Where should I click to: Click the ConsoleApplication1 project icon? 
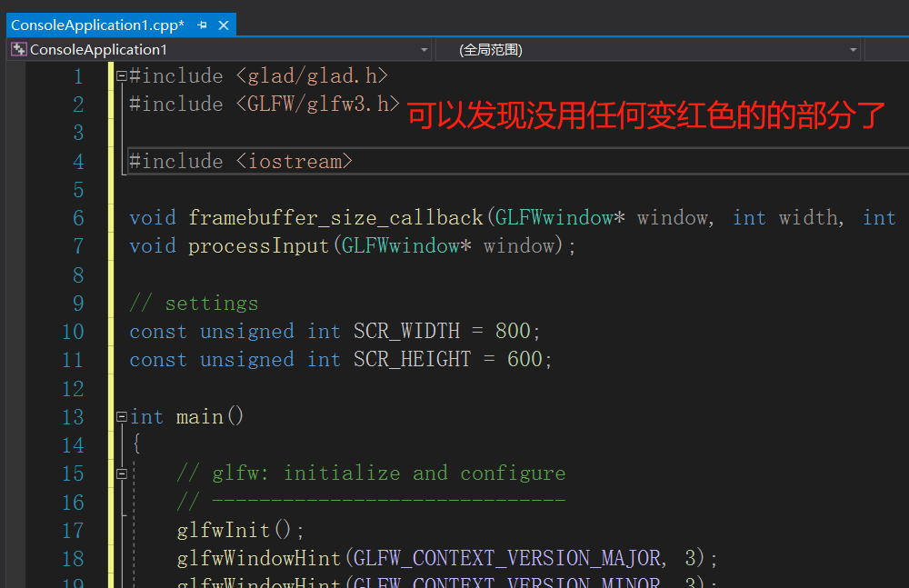point(18,50)
